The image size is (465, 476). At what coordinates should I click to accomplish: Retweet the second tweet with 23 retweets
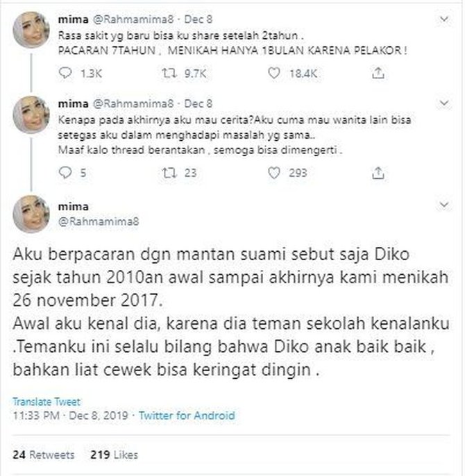pyautogui.click(x=169, y=173)
